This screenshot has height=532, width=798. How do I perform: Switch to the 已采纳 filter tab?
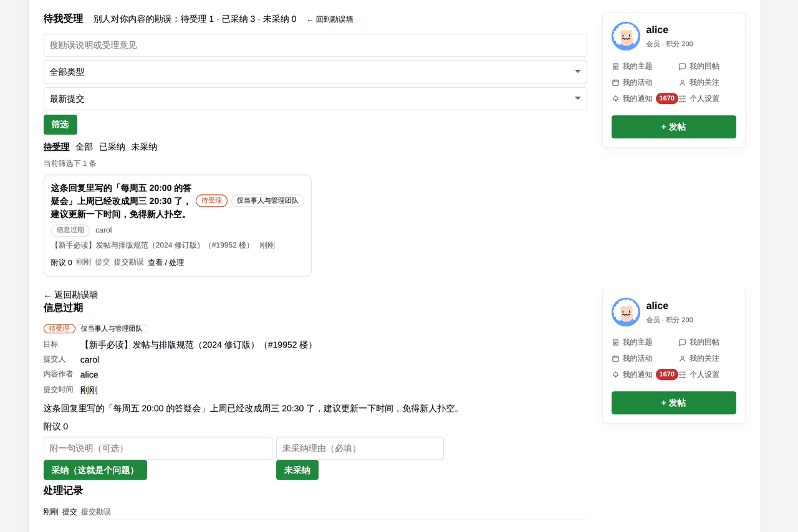click(112, 147)
